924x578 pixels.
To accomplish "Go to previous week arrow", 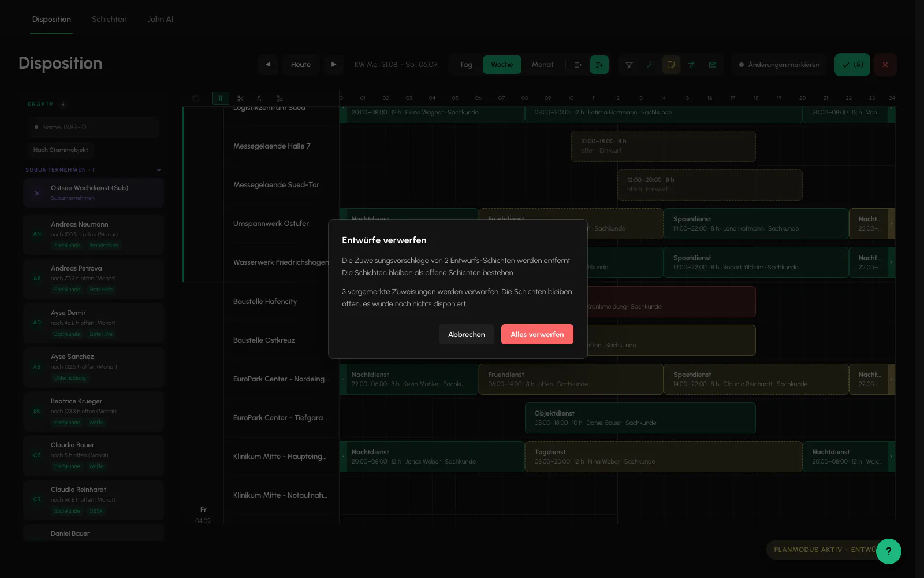I will [268, 65].
